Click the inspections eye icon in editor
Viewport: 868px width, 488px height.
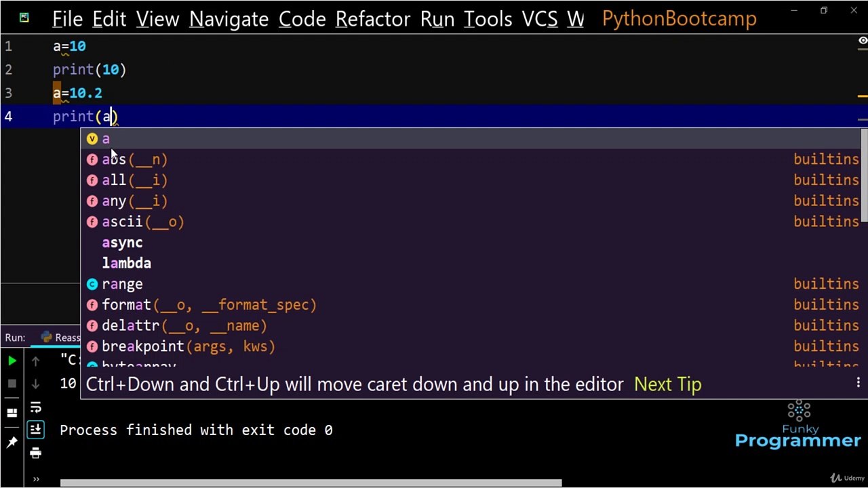pyautogui.click(x=863, y=41)
